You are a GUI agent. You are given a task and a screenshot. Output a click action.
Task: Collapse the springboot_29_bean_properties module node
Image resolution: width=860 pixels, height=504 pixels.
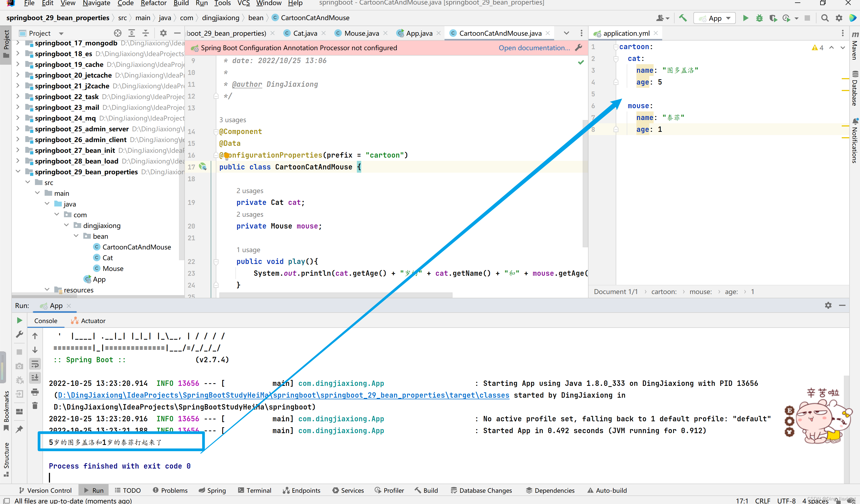pos(18,172)
